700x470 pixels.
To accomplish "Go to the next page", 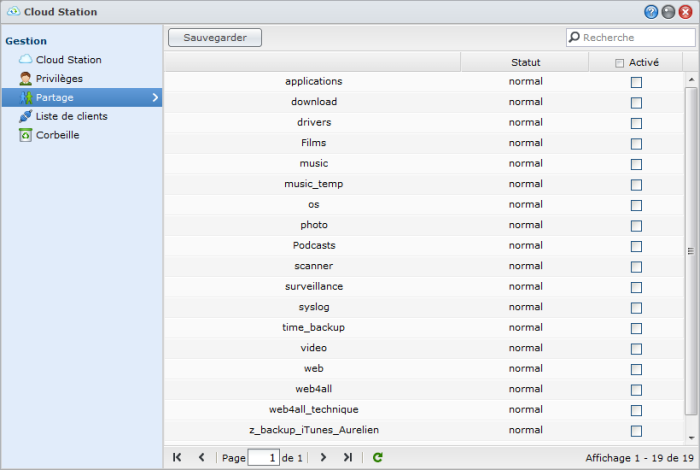I will 323,457.
